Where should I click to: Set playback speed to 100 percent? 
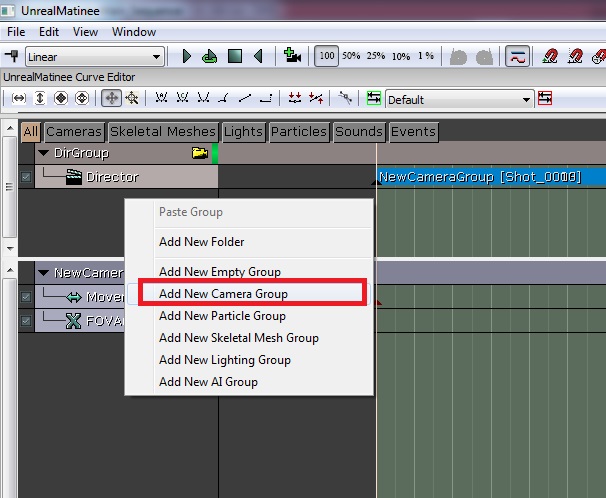[x=327, y=56]
